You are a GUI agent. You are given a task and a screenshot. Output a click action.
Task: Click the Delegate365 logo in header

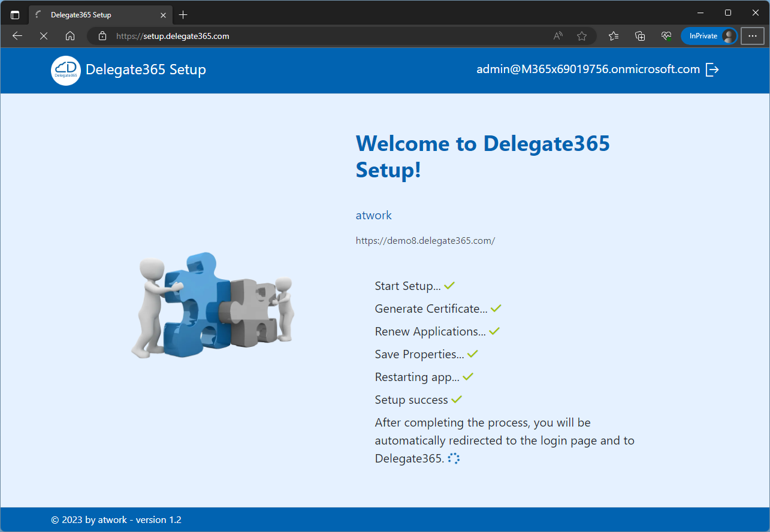(x=66, y=70)
